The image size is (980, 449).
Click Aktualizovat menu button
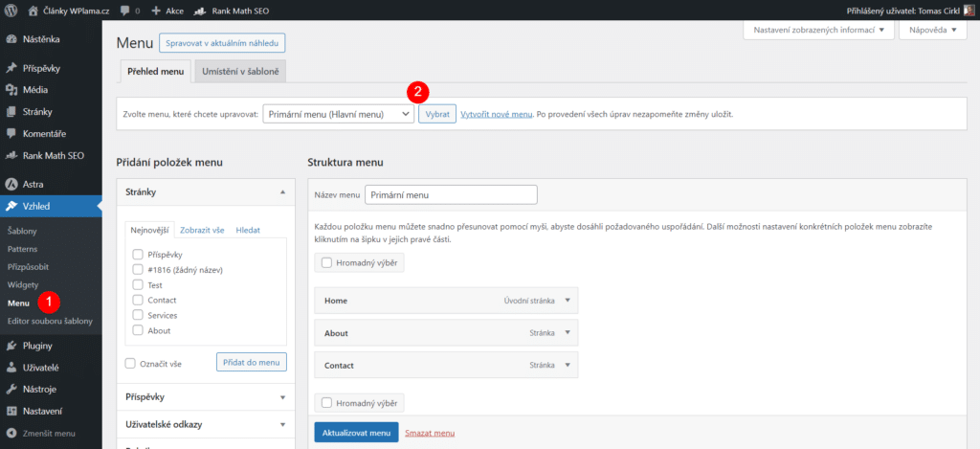[x=356, y=433]
